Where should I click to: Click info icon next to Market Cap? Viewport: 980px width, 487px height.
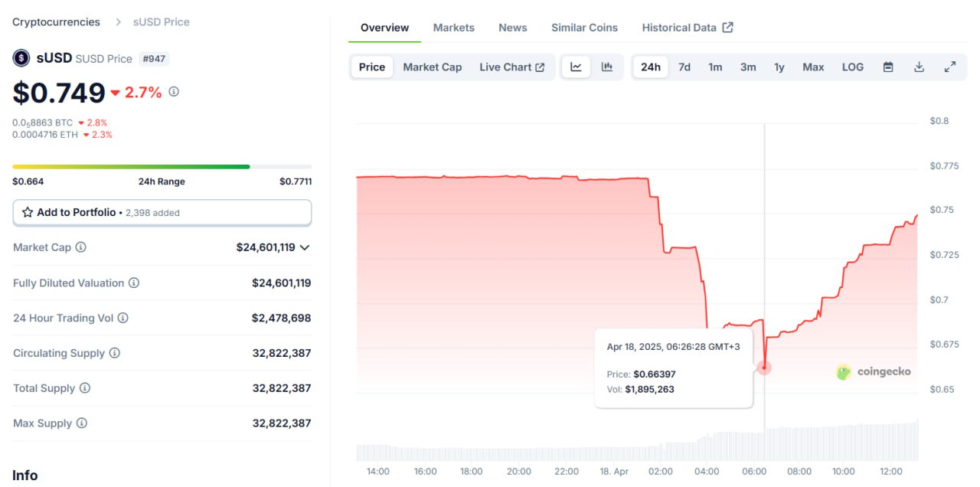[81, 247]
